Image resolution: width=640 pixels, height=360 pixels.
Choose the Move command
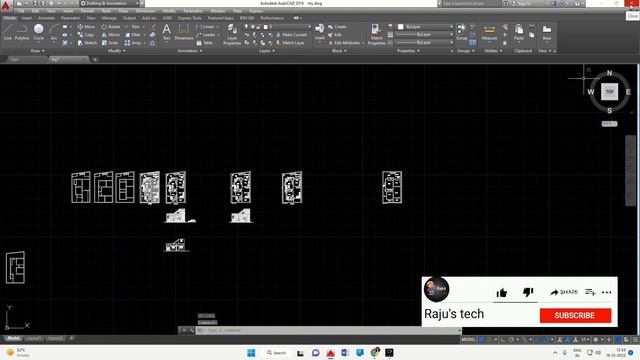coord(86,27)
